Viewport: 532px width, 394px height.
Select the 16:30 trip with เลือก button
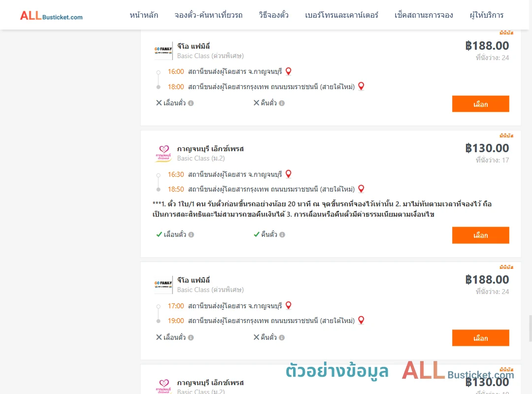480,235
